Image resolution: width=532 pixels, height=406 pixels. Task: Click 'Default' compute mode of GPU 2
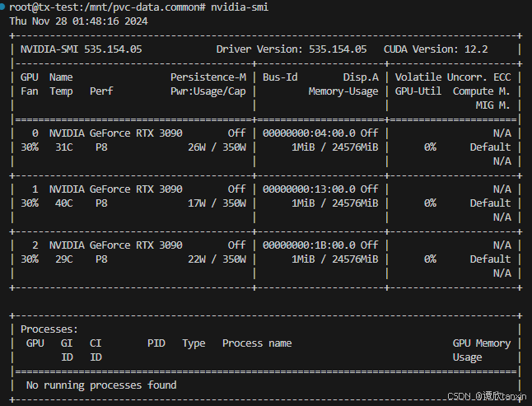pyautogui.click(x=490, y=259)
